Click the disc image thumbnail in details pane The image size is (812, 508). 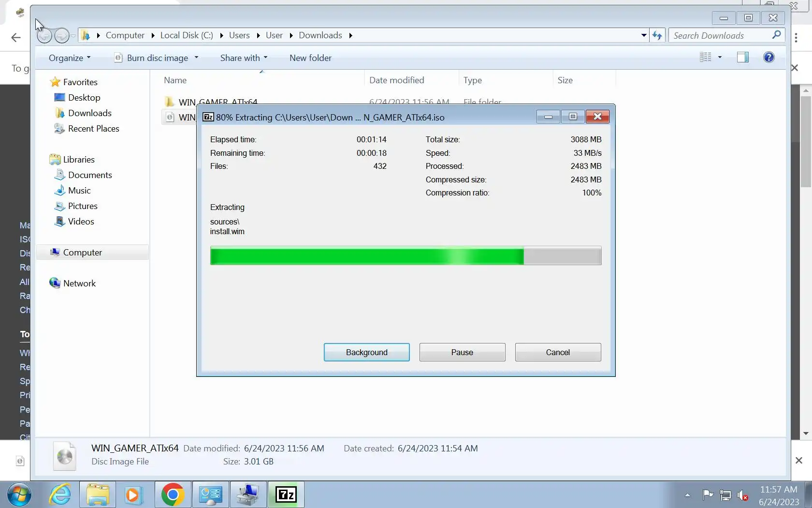[64, 456]
